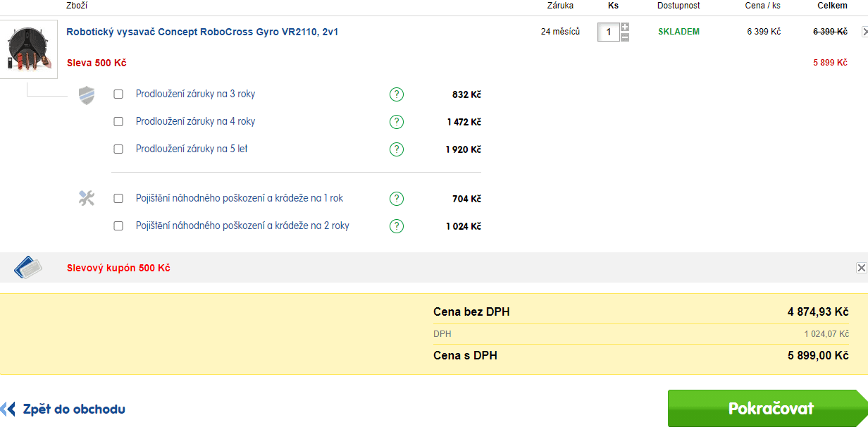Increase quantity with the plus stepper
This screenshot has height=432, width=868.
pyautogui.click(x=625, y=27)
